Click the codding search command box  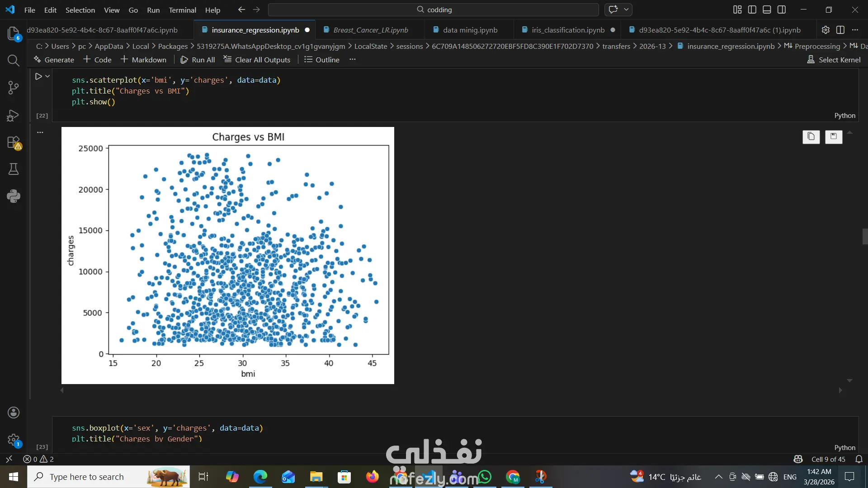[433, 9]
